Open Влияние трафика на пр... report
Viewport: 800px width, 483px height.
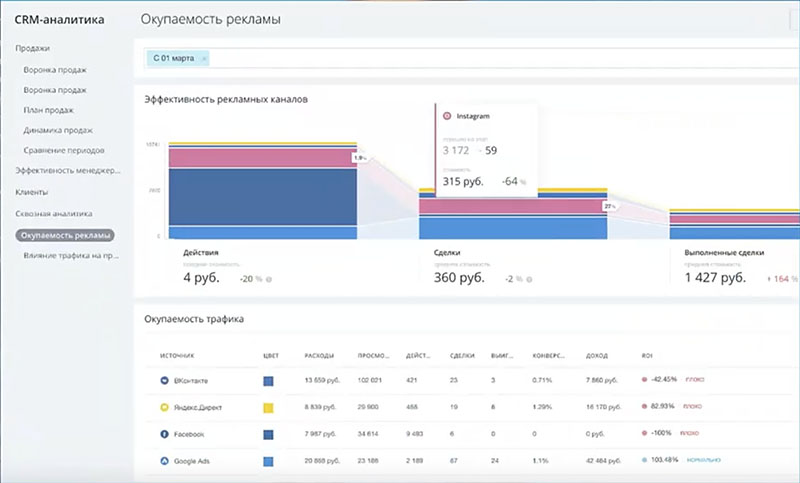[71, 256]
